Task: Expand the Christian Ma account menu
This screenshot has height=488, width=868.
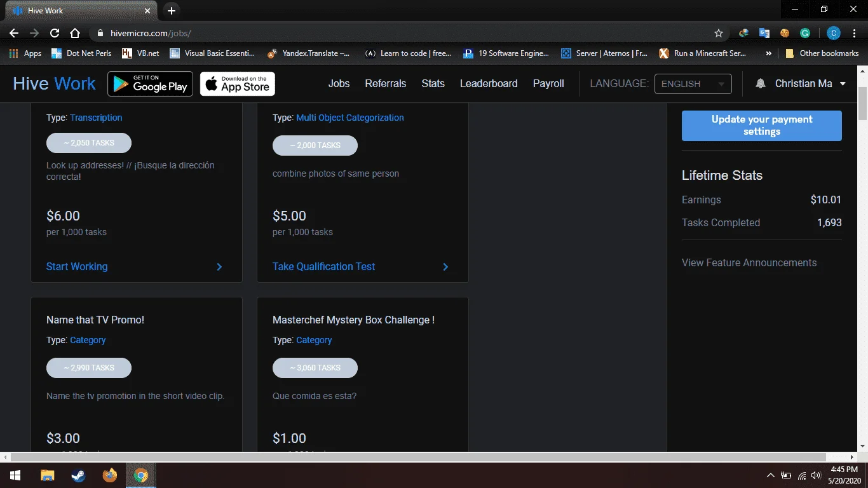Action: [x=810, y=83]
